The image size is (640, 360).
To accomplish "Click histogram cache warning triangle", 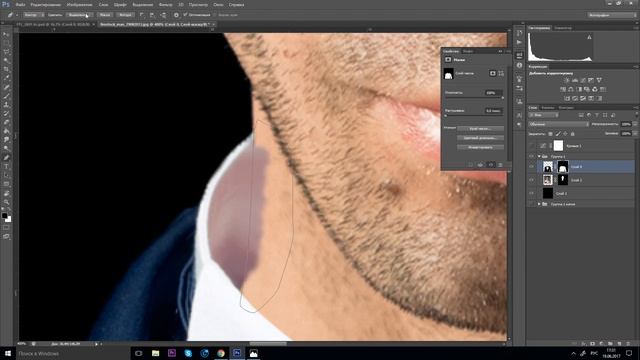I will (589, 37).
